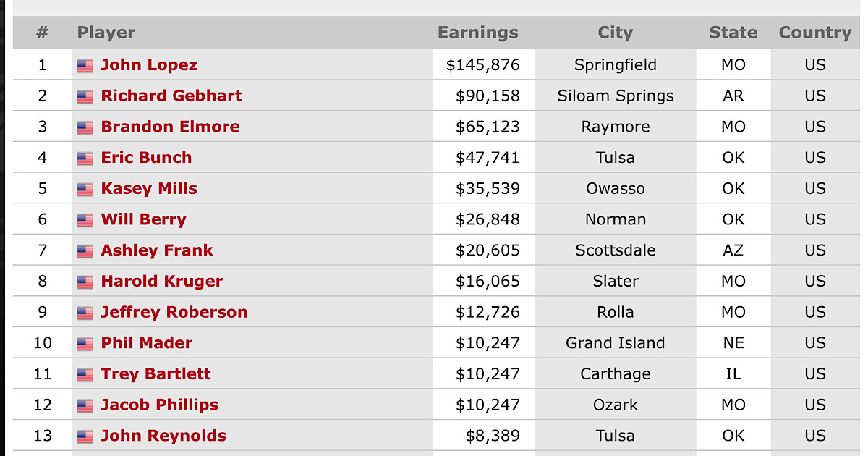Screen dimensions: 868x456
Task: Click the flag icon next to Richard Gebhart
Action: tap(85, 97)
